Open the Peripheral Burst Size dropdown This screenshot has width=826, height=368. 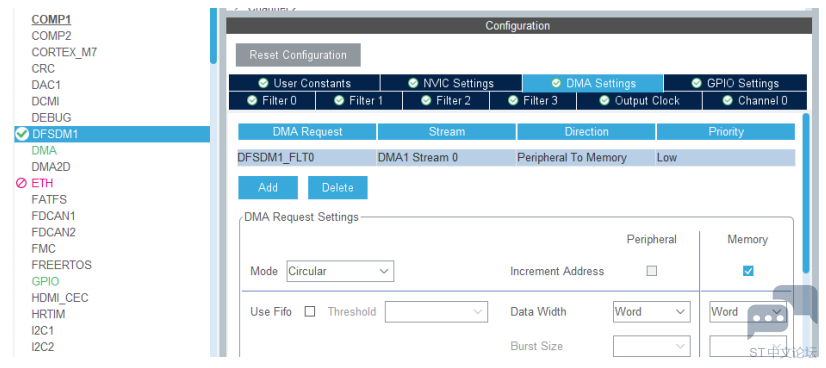coord(652,346)
